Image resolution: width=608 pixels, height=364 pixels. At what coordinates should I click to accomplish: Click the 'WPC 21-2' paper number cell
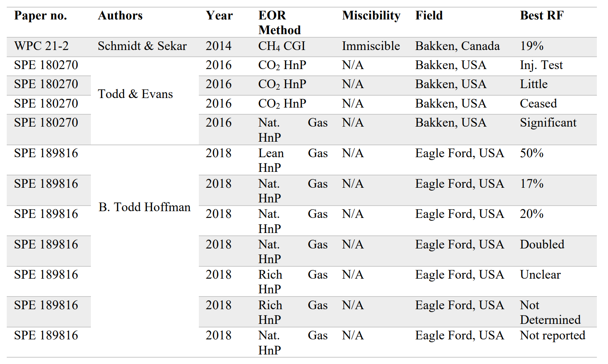pyautogui.click(x=41, y=46)
